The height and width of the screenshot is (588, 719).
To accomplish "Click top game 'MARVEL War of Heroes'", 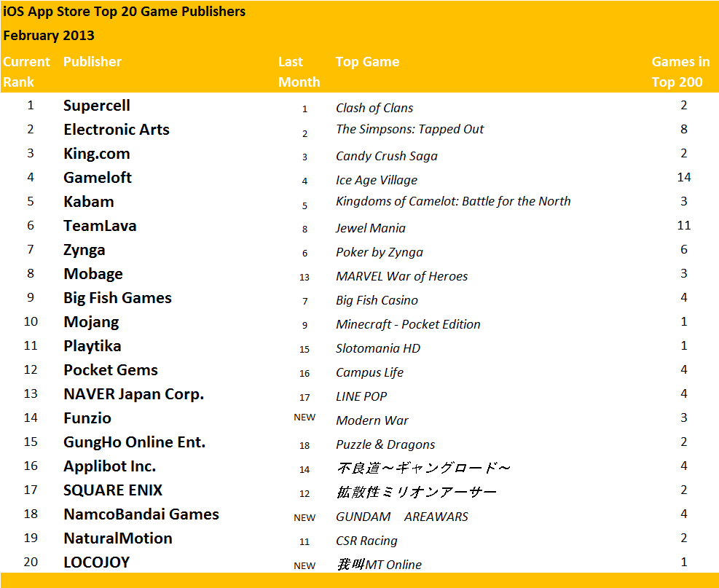I will click(x=401, y=276).
